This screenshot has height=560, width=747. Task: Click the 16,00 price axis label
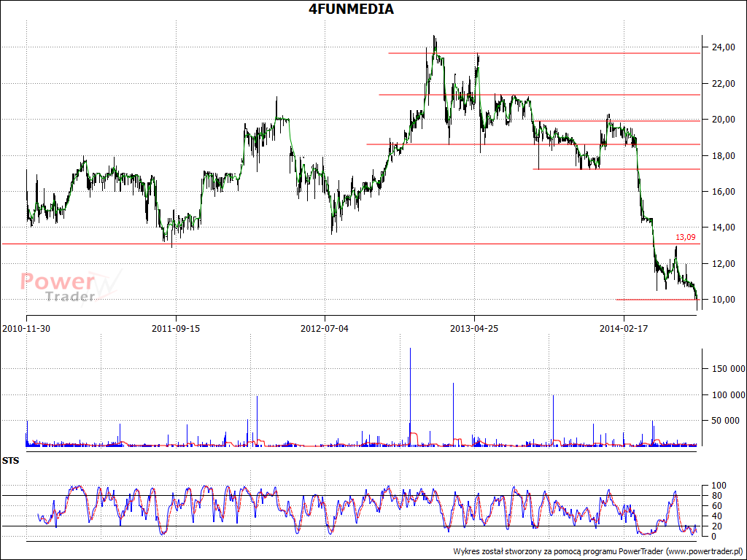pos(723,192)
